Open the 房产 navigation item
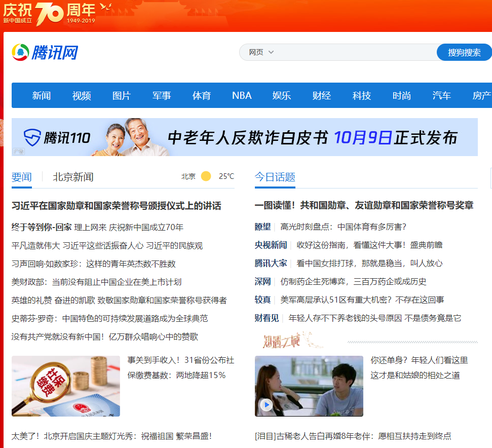This screenshot has width=492, height=448. pyautogui.click(x=482, y=95)
